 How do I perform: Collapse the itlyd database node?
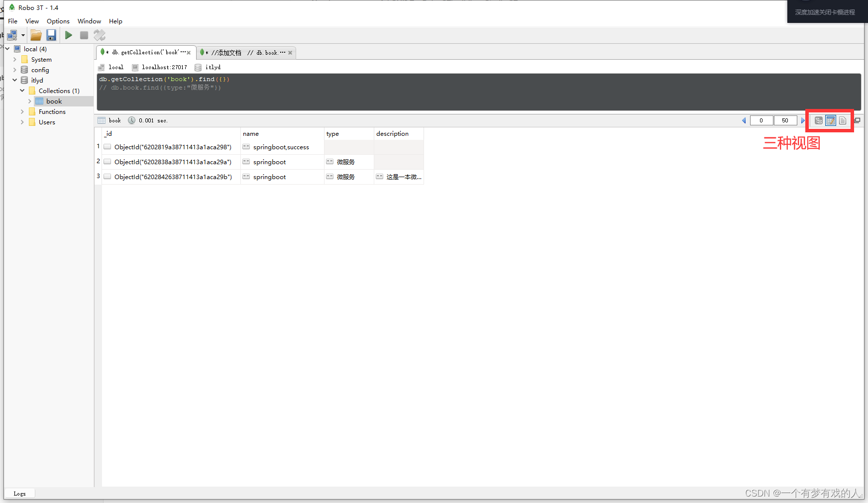click(15, 80)
